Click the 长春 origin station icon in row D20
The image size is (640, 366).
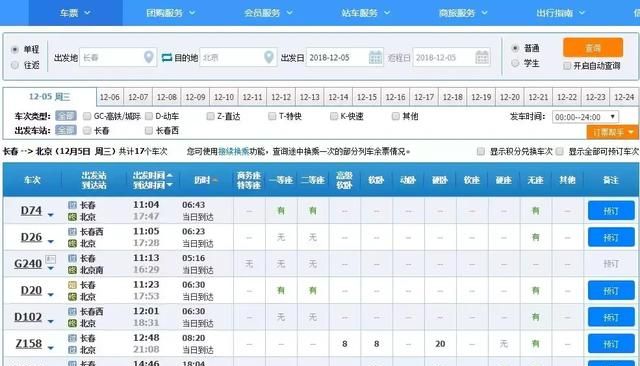tap(72, 285)
